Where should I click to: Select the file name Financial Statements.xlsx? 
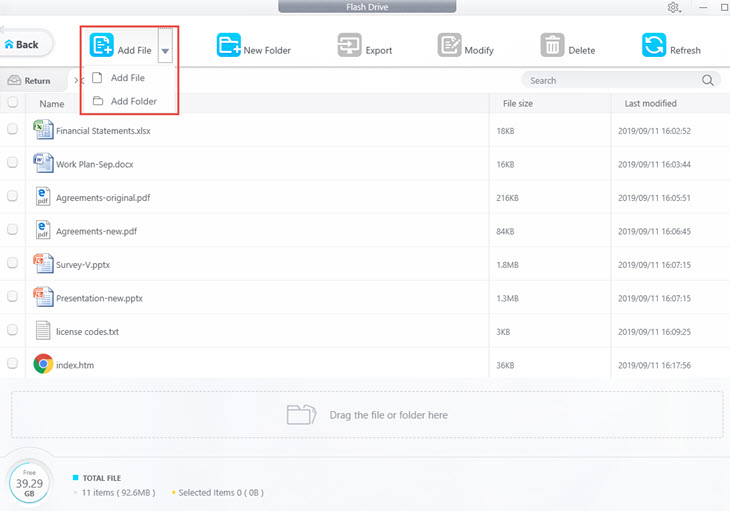click(103, 131)
